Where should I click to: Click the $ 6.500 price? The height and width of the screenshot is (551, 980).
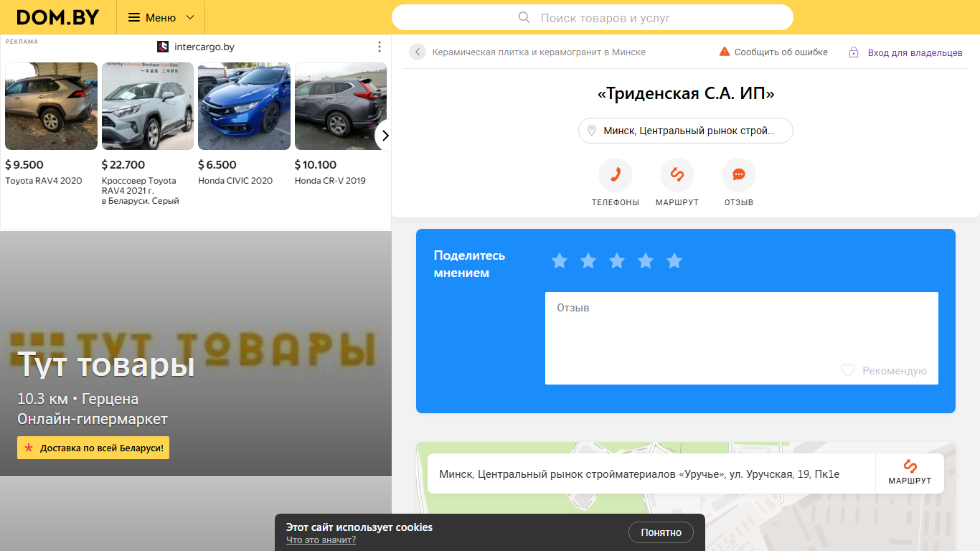tap(217, 165)
